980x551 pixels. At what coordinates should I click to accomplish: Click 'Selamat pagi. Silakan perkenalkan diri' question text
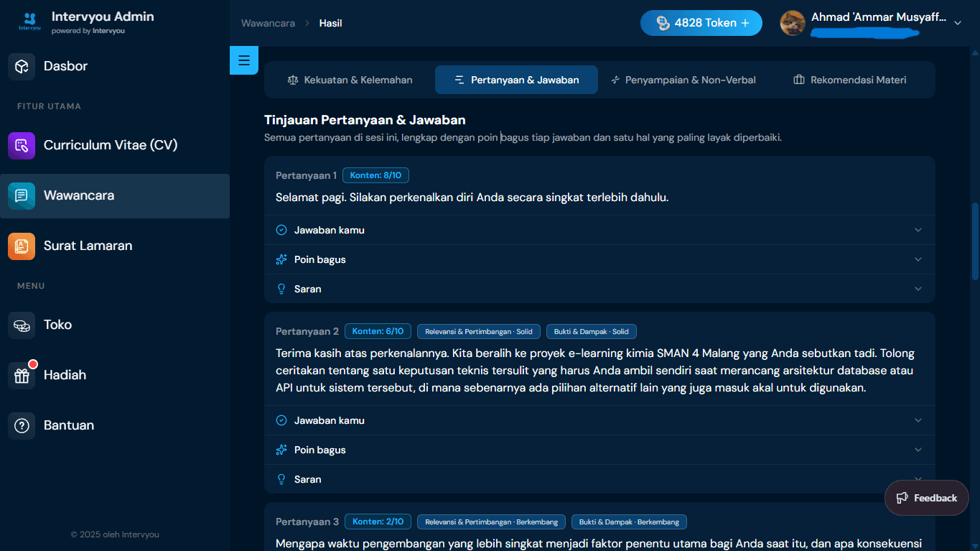[472, 197]
